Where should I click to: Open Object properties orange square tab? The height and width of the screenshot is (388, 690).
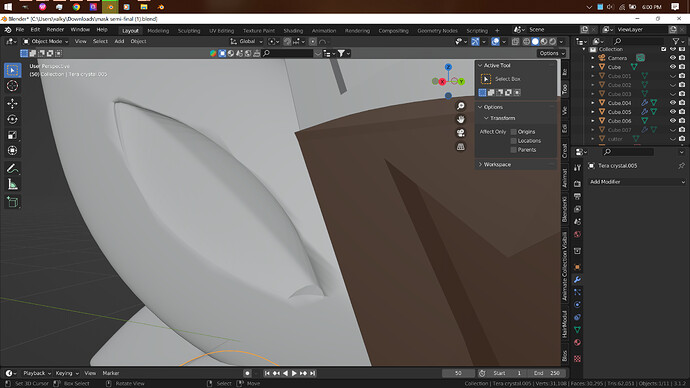click(x=577, y=267)
